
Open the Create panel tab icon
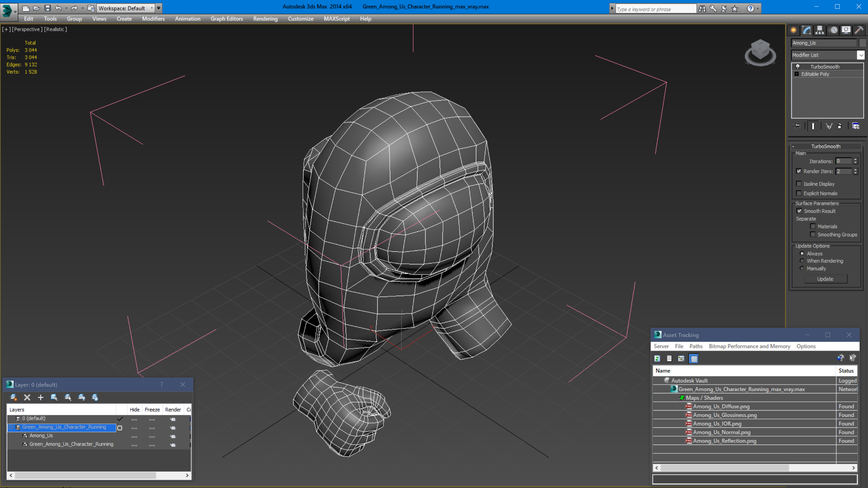(x=794, y=30)
